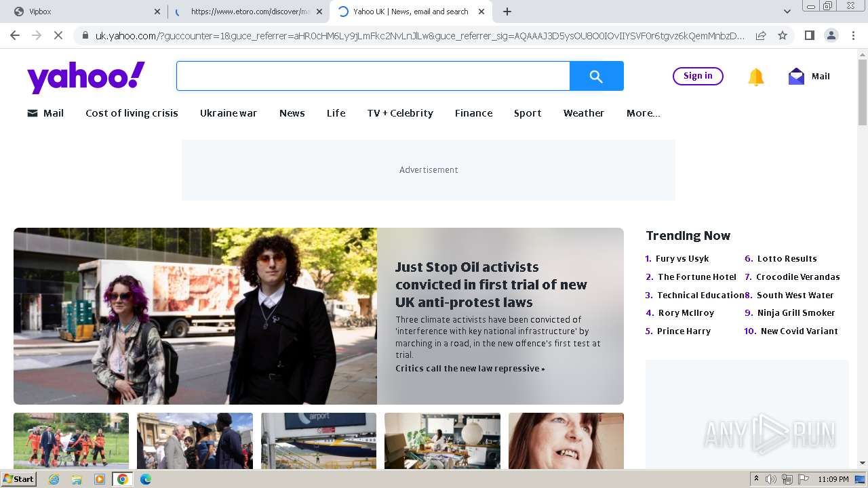Close the Yahoo UK tab
The height and width of the screenshot is (488, 868).
(481, 12)
